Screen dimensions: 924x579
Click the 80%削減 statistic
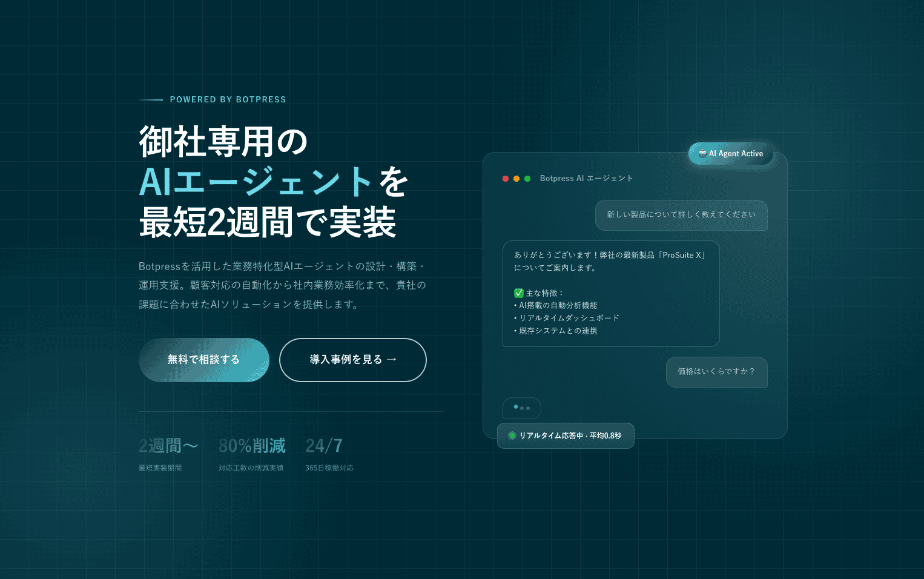[x=252, y=446]
